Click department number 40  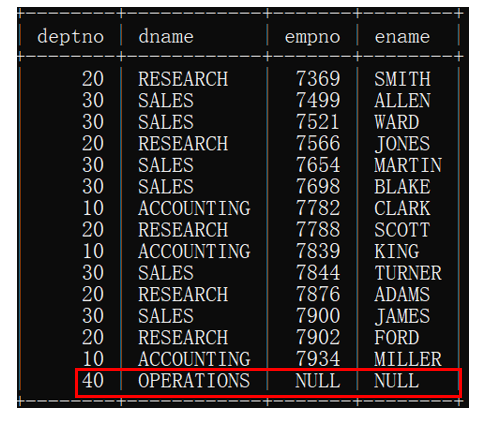coord(93,381)
